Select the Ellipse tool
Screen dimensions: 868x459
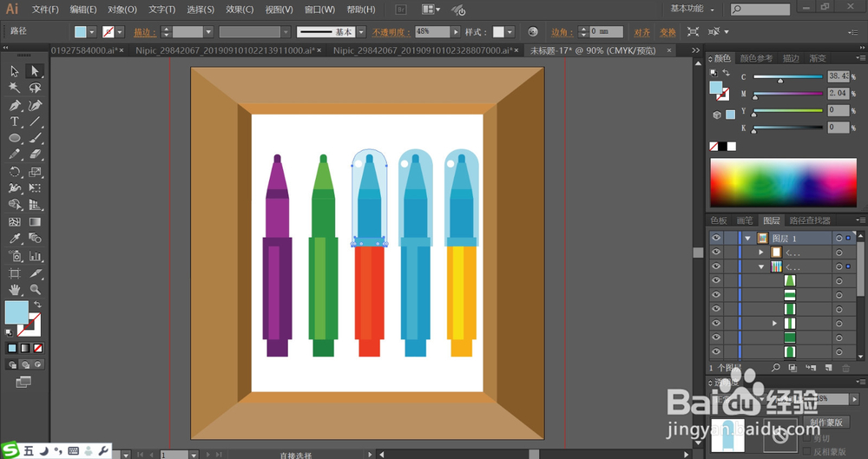(x=15, y=138)
